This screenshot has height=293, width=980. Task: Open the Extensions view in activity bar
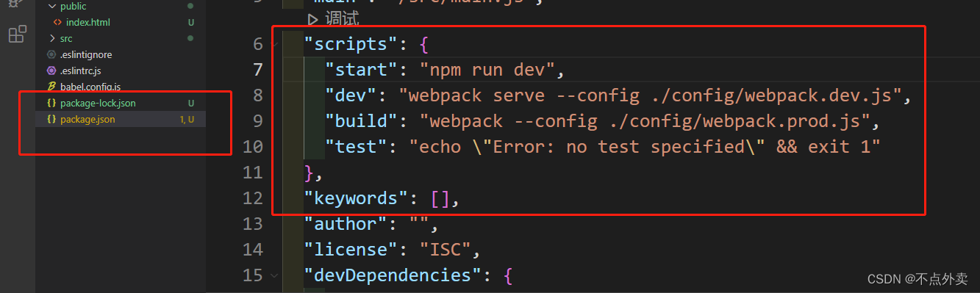(18, 34)
